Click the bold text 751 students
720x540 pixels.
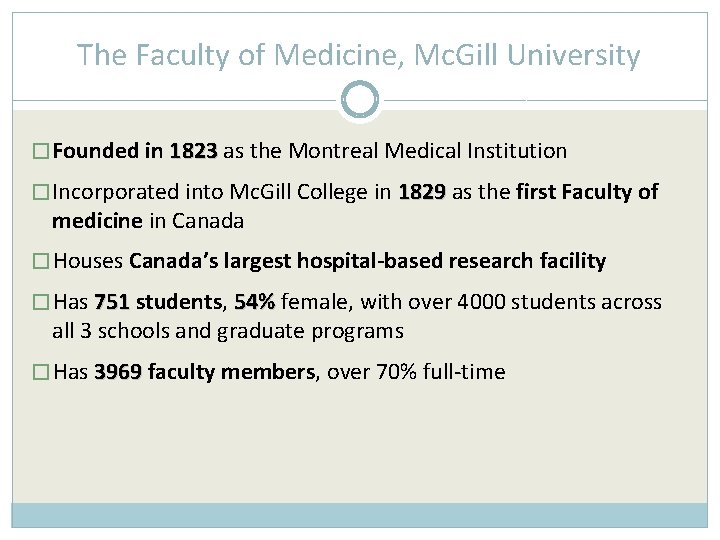[158, 302]
